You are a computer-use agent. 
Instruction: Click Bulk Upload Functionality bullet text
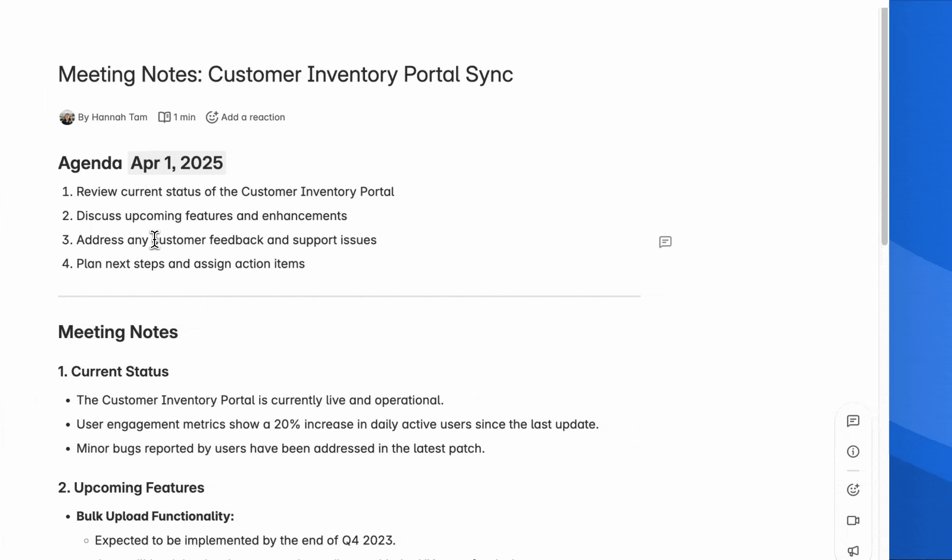(155, 516)
